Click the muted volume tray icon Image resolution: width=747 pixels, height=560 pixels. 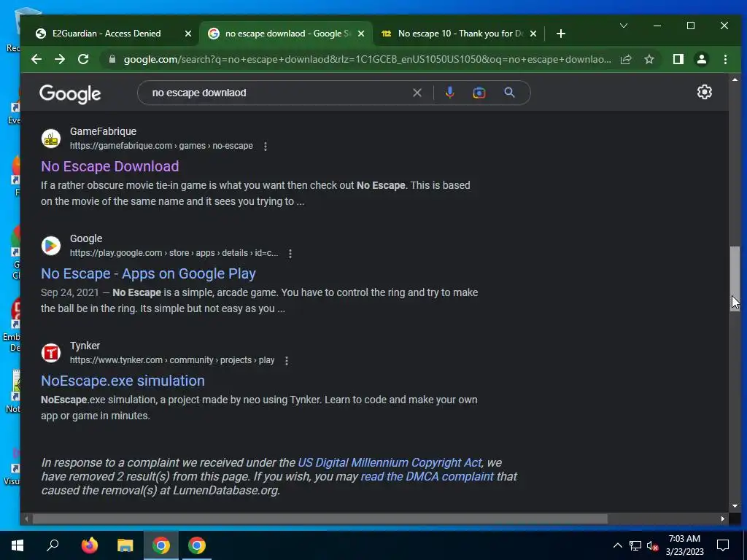click(x=652, y=545)
